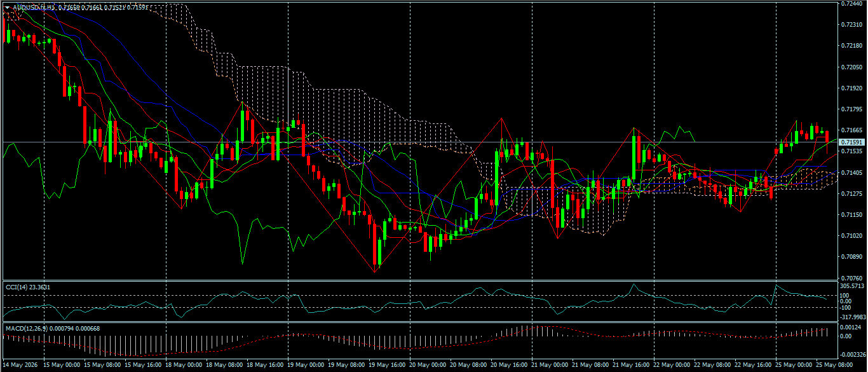Viewport: 868px width, 372px height.
Task: Click the 19 May 16:00 time label
Action: (x=386, y=366)
